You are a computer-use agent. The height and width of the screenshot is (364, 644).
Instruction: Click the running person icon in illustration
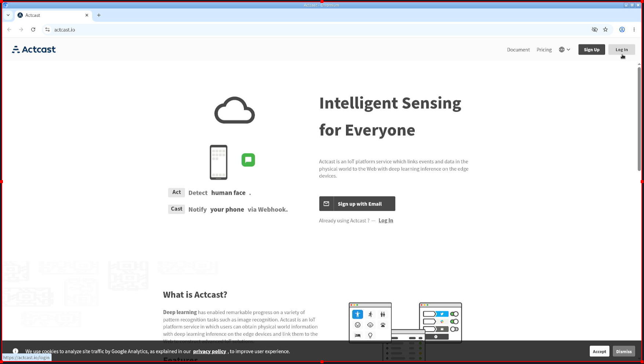click(x=370, y=314)
